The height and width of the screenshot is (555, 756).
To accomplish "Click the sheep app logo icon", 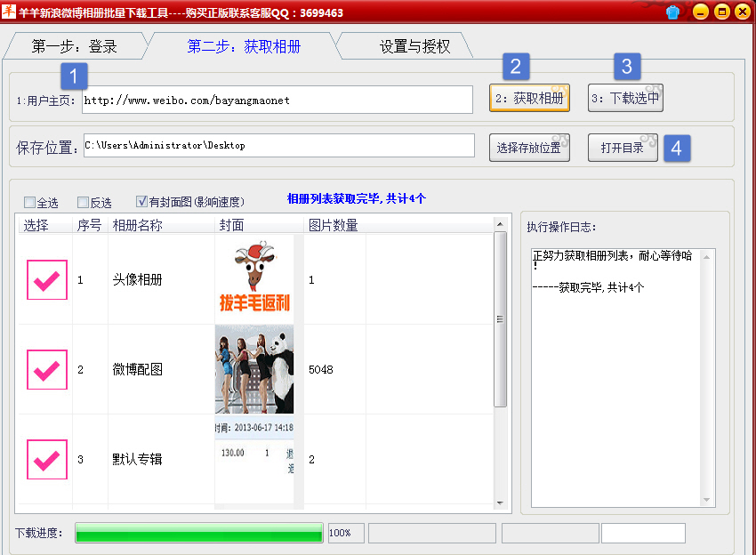I will pos(10,12).
